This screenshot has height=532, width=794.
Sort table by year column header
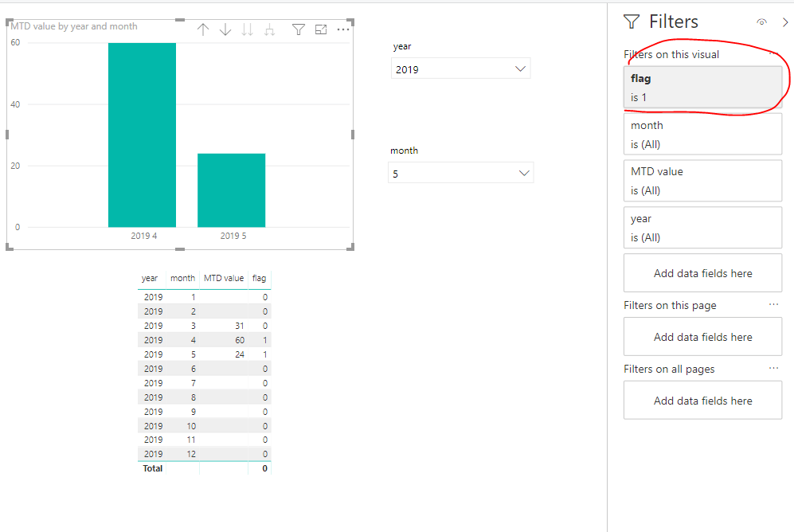coord(150,279)
